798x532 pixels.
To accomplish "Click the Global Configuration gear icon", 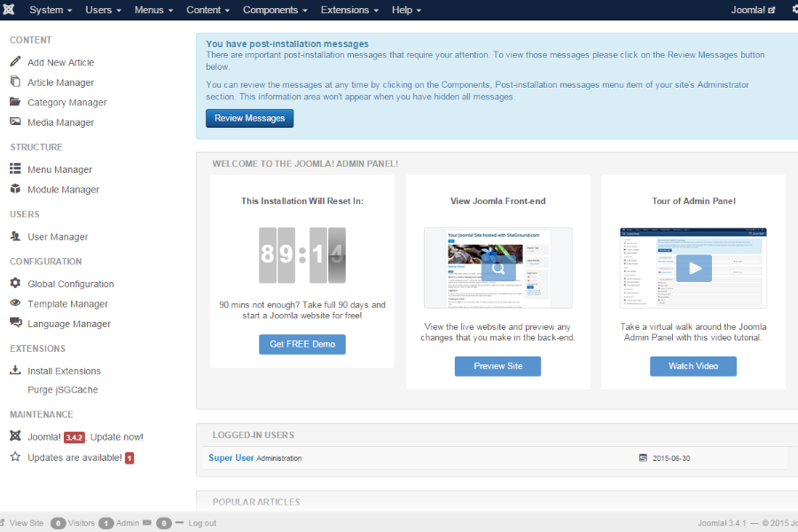I will [x=15, y=283].
